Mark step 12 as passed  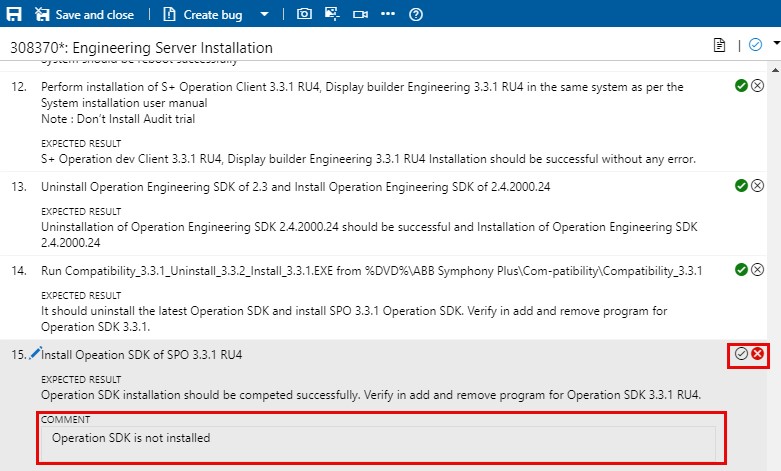(x=741, y=86)
